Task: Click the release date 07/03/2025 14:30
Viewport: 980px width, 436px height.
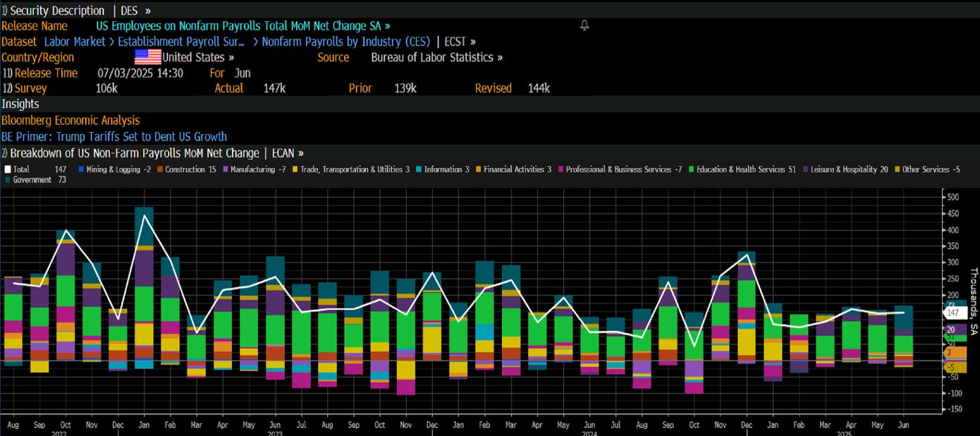Action: pyautogui.click(x=140, y=73)
